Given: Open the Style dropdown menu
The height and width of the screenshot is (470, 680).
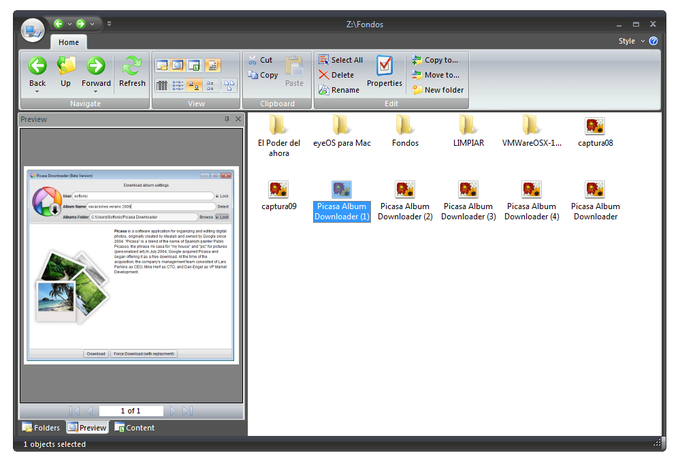Looking at the screenshot, I should [x=631, y=41].
